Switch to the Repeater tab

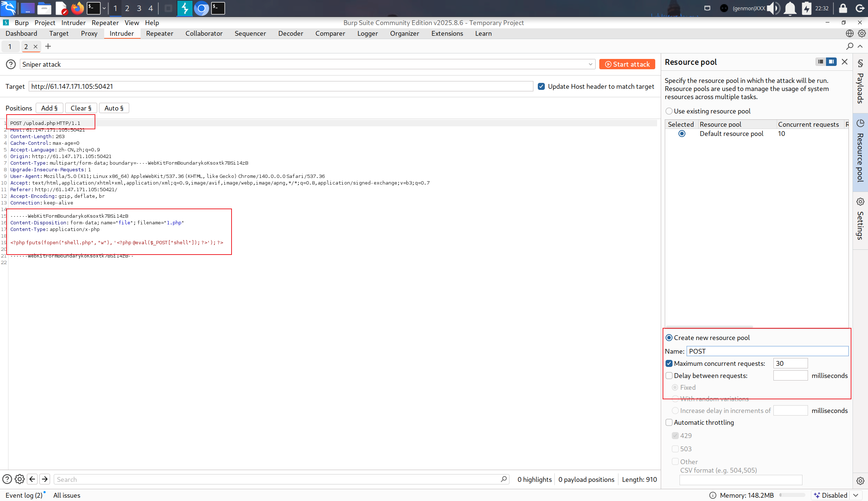(x=159, y=34)
